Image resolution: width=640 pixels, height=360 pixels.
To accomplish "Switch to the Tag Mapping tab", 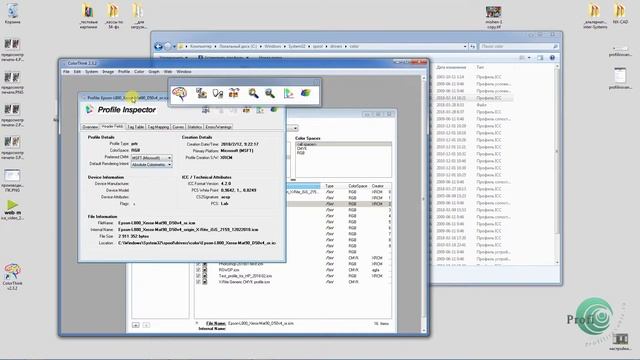I will 158,127.
